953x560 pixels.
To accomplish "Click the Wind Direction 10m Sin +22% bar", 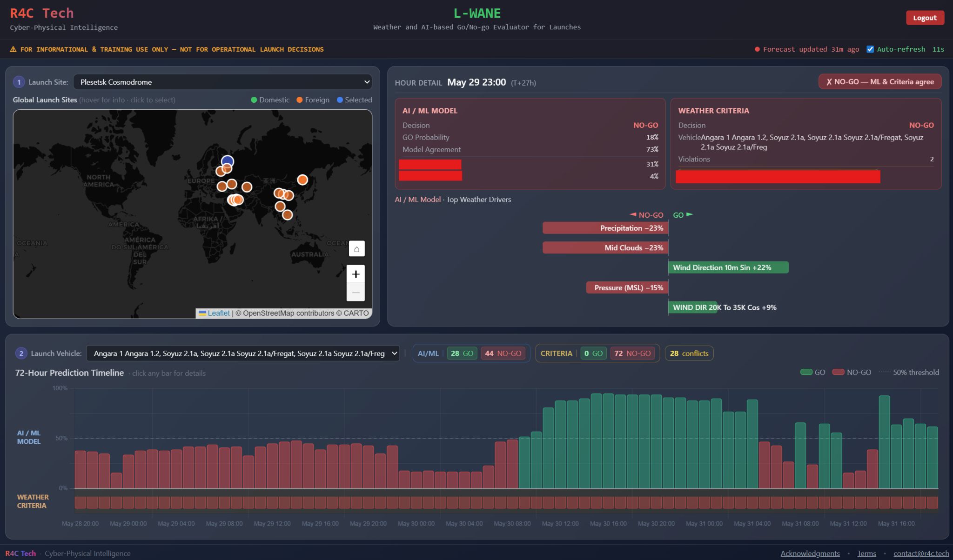I will tap(728, 267).
